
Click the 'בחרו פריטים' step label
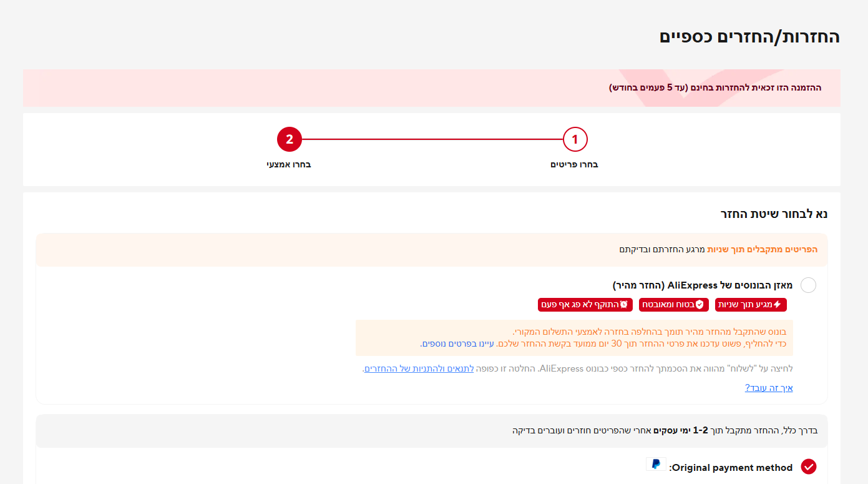pyautogui.click(x=574, y=165)
